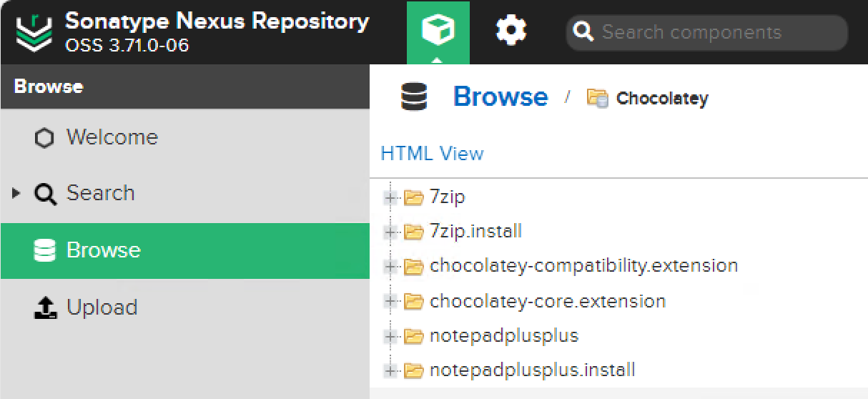Expand the 7zip.install tree node
Viewport: 868px width, 399px height.
(390, 232)
